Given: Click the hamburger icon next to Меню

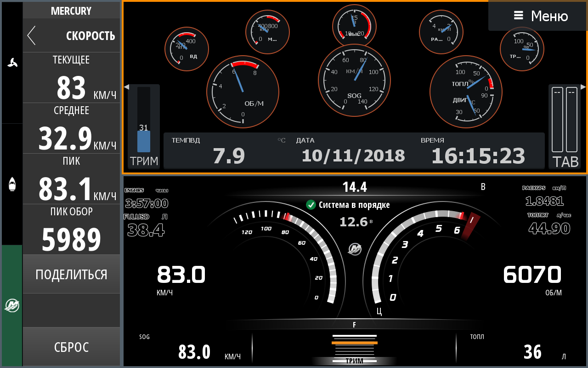Looking at the screenshot, I should tap(518, 16).
